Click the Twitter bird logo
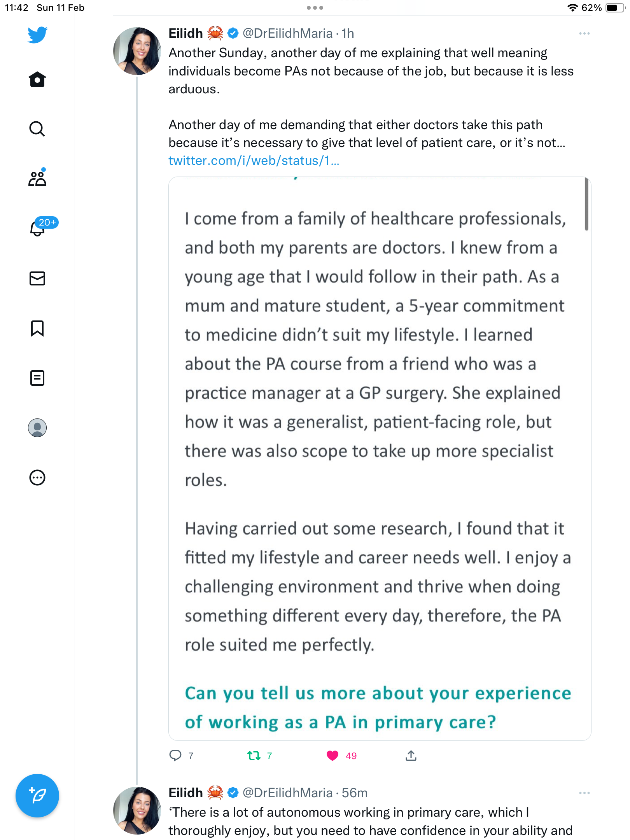Viewport: 630px width, 840px height. point(37,35)
